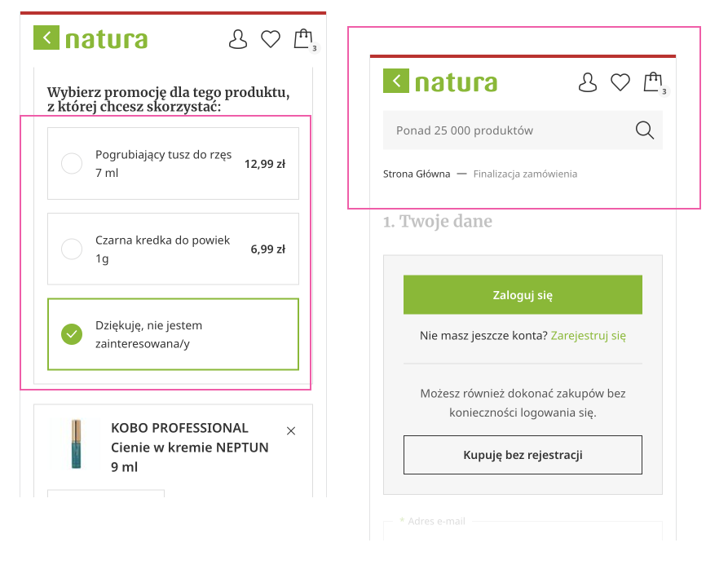Click the search magnifier icon
This screenshot has width=728, height=578.
point(644,130)
